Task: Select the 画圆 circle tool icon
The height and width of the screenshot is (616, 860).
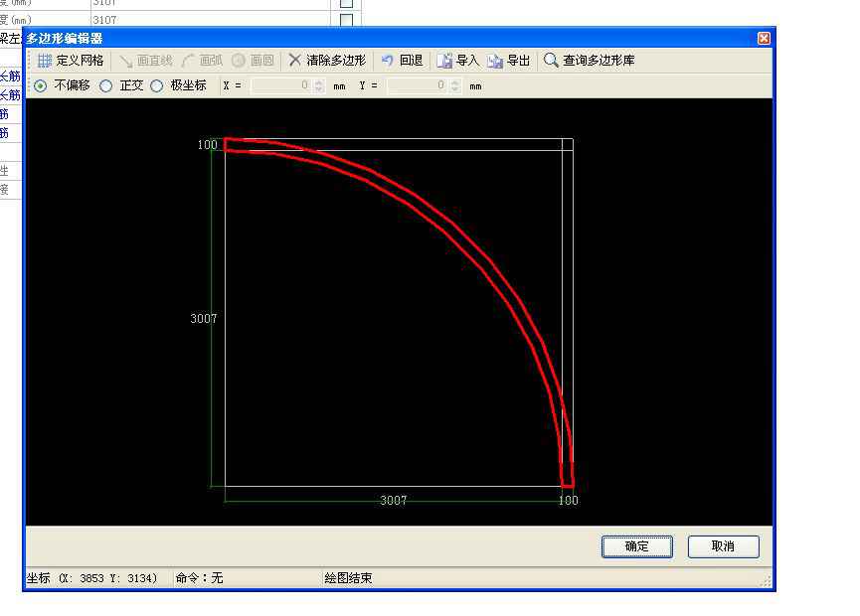Action: tap(239, 61)
